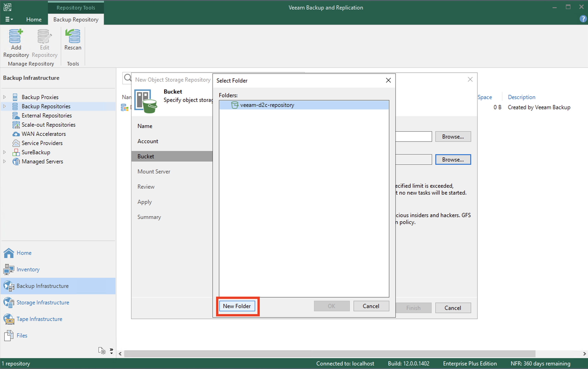
Task: Click the Managed Servers icon
Action: (x=16, y=161)
